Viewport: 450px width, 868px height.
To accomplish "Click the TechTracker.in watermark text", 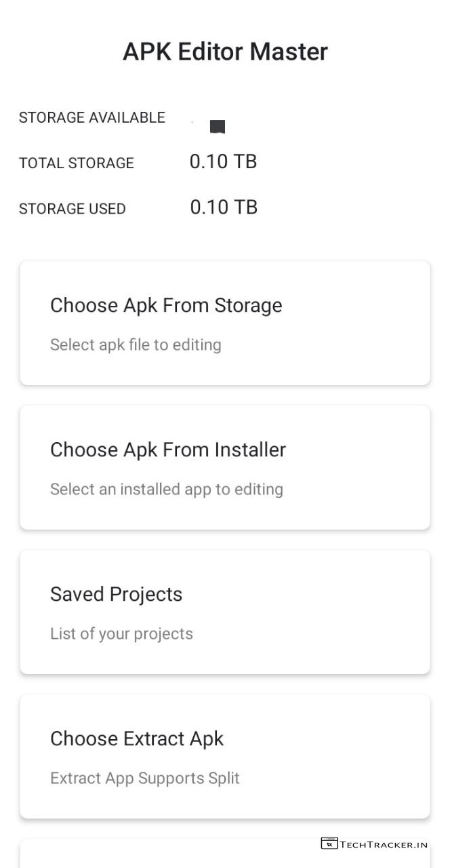I will 384,844.
